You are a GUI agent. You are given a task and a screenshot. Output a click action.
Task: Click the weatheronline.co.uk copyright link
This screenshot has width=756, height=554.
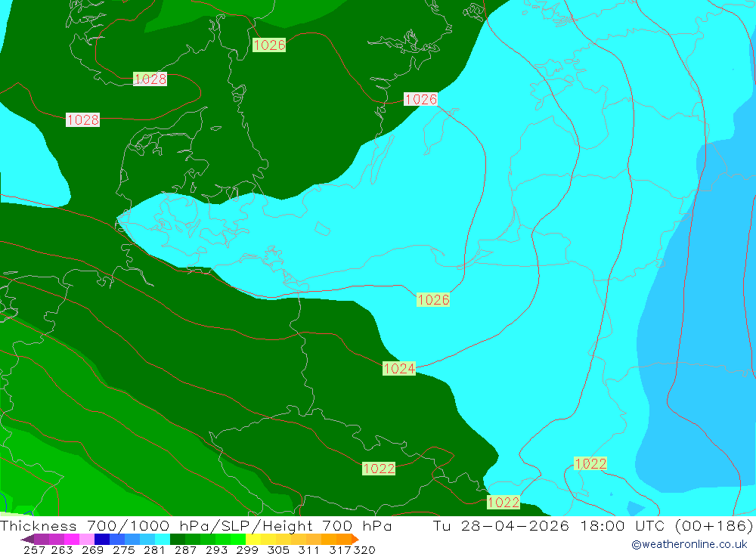pyautogui.click(x=689, y=544)
